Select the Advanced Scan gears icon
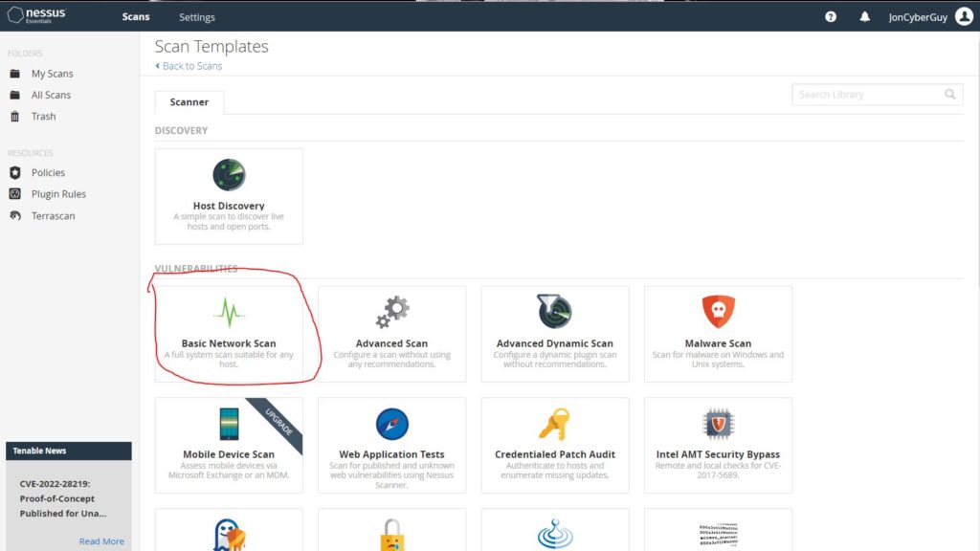This screenshot has width=980, height=551. [391, 312]
